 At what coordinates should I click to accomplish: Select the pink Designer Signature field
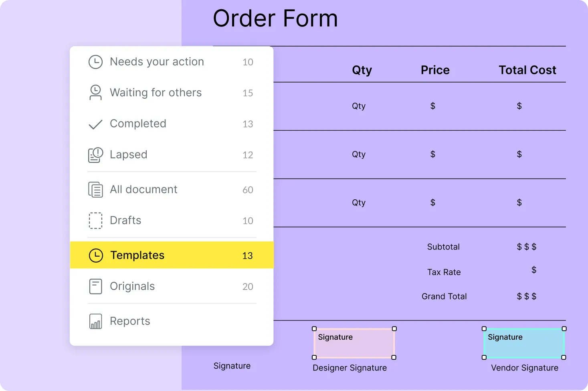click(354, 343)
